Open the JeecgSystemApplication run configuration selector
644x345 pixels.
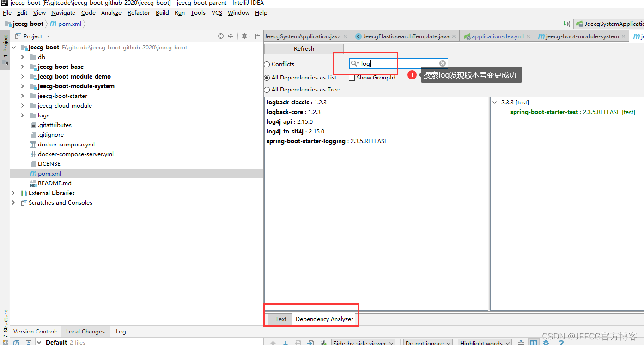610,24
